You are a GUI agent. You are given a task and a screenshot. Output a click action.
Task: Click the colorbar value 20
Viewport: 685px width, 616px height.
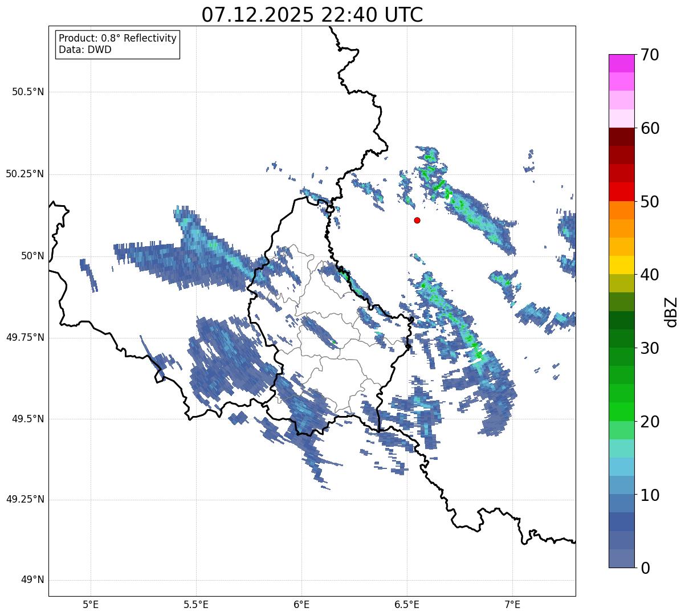tap(650, 422)
